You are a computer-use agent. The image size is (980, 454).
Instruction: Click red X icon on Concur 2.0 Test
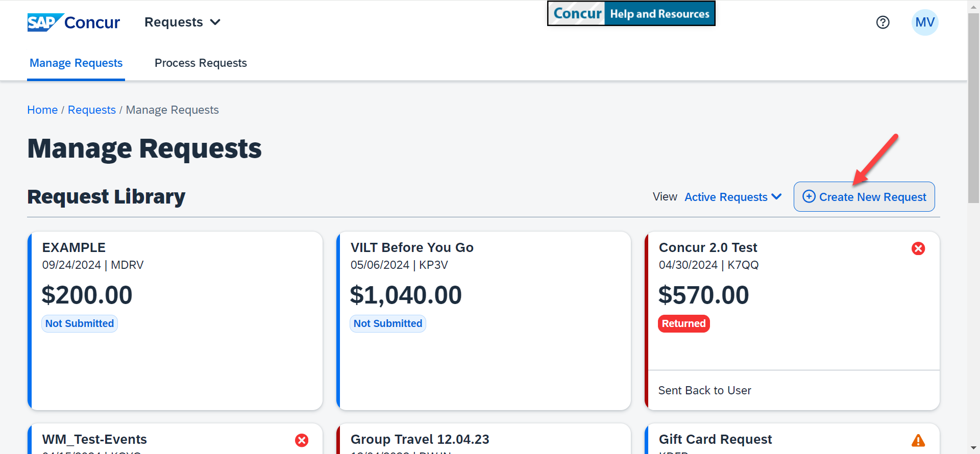tap(918, 248)
